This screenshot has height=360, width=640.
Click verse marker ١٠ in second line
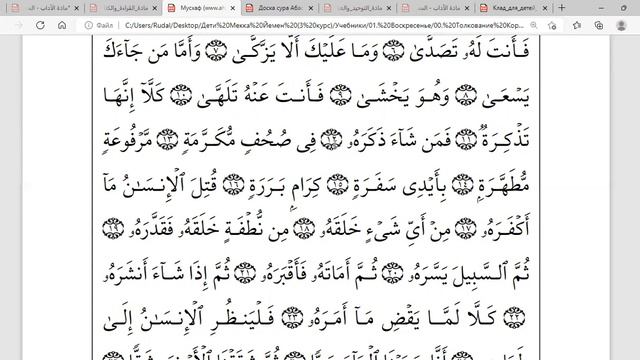pos(181,96)
